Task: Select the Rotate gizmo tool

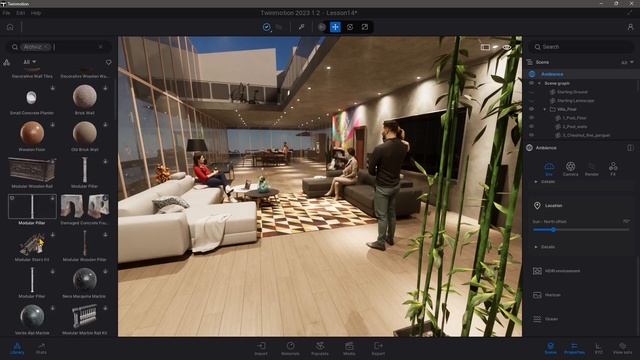Action: (x=350, y=27)
